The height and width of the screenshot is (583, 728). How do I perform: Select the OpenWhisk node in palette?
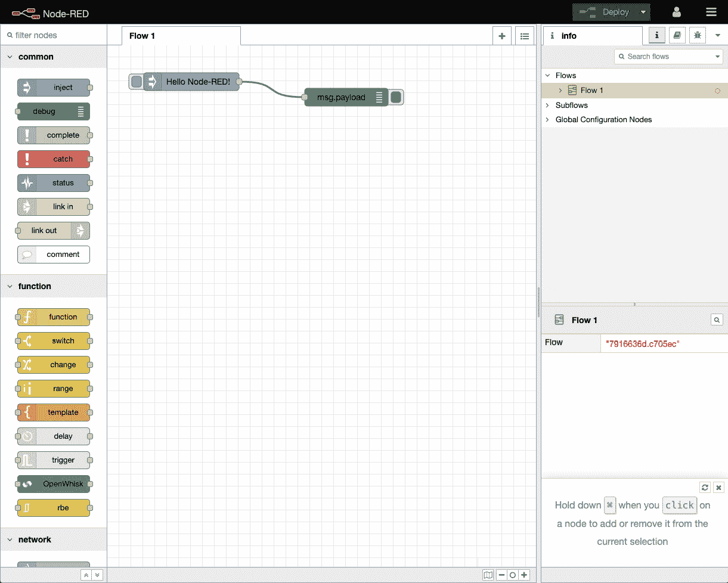(54, 484)
